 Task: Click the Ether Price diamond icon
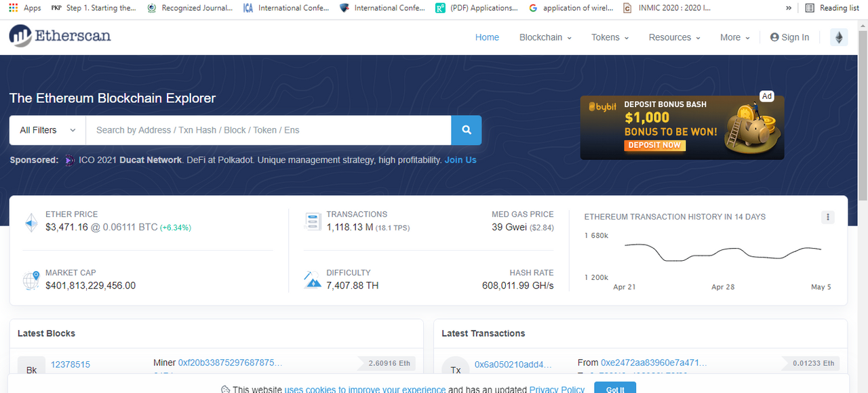click(31, 222)
